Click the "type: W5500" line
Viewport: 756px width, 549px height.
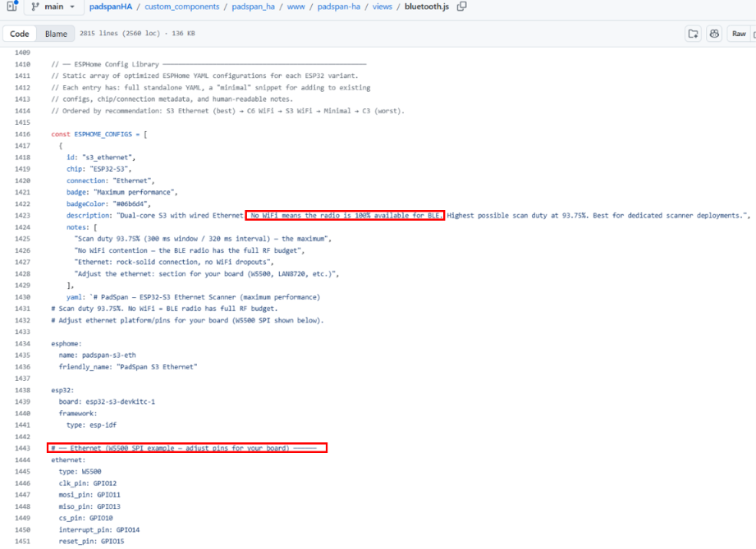80,471
